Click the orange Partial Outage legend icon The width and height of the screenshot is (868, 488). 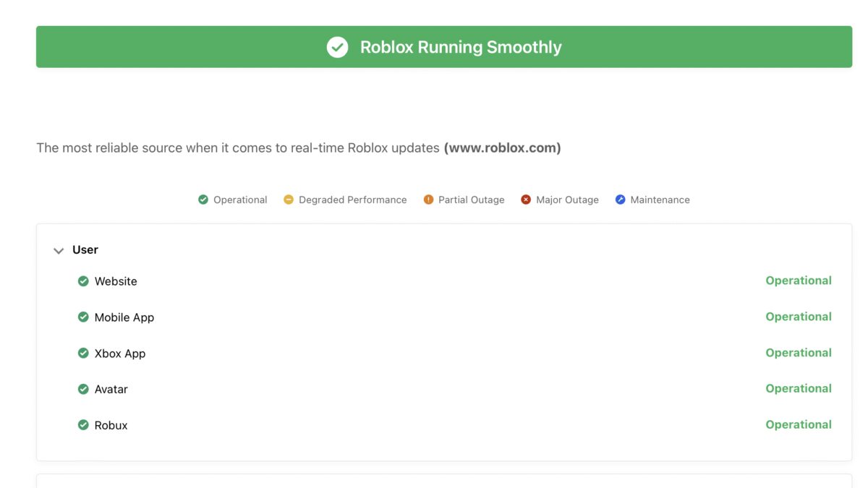click(428, 200)
